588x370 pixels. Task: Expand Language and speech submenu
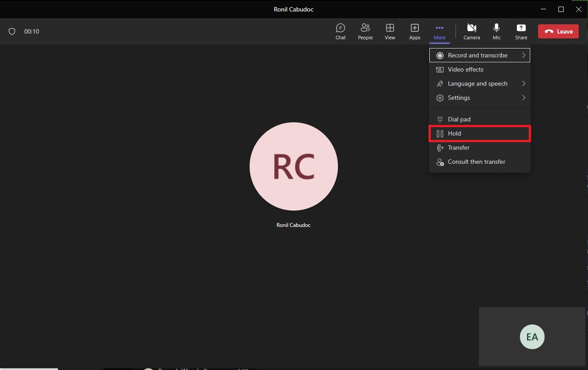coord(477,83)
